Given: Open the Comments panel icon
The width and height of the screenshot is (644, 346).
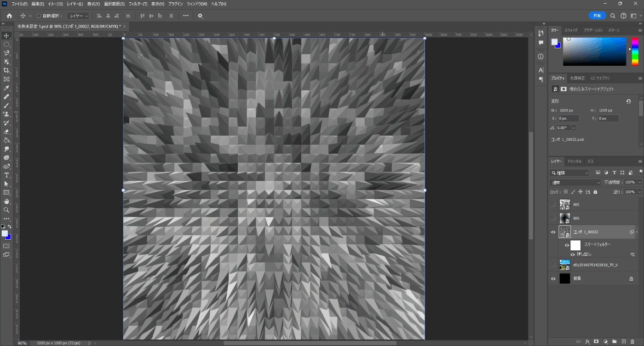Looking at the screenshot, I should [541, 42].
